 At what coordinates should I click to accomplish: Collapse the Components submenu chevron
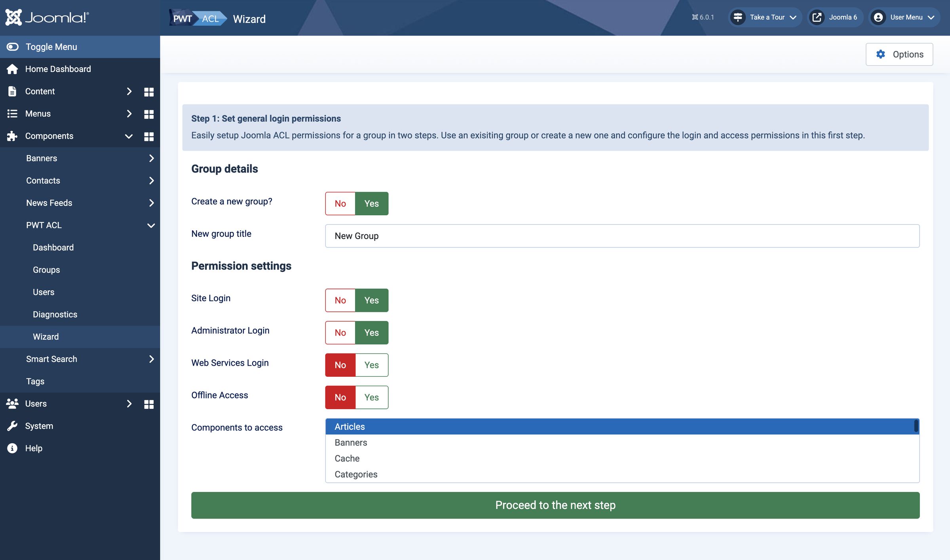click(129, 136)
